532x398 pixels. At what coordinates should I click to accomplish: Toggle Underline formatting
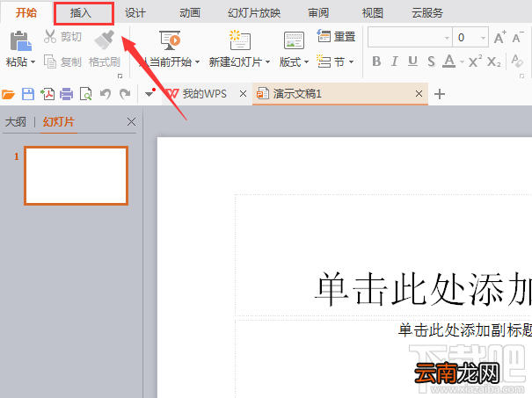[412, 62]
